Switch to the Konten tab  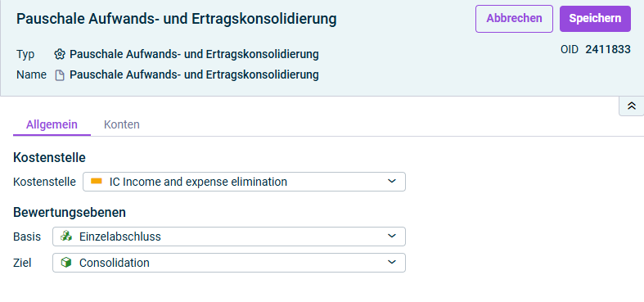point(122,124)
